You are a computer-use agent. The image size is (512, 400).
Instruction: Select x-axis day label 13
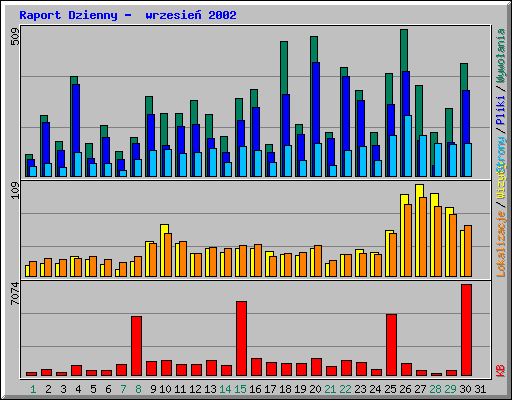pos(210,389)
